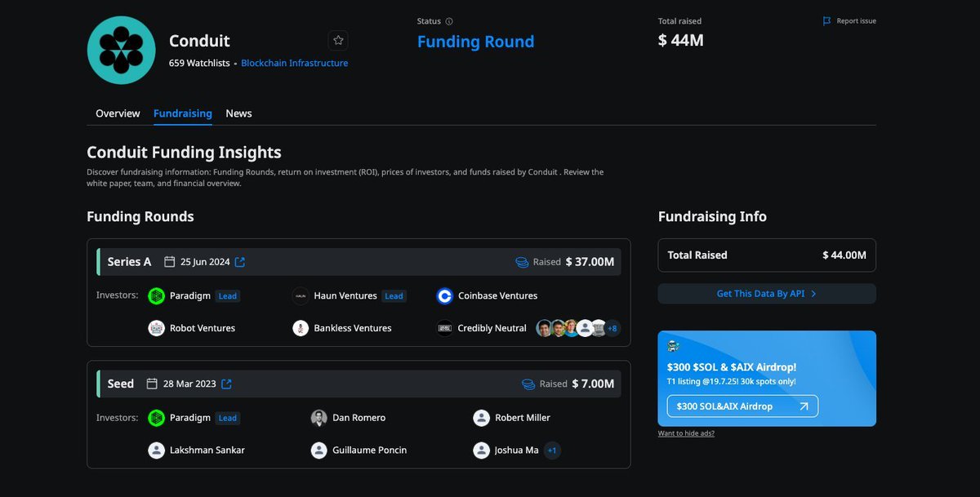This screenshot has height=497, width=980.
Task: Click the robot icon in the airdrop ad
Action: (674, 346)
